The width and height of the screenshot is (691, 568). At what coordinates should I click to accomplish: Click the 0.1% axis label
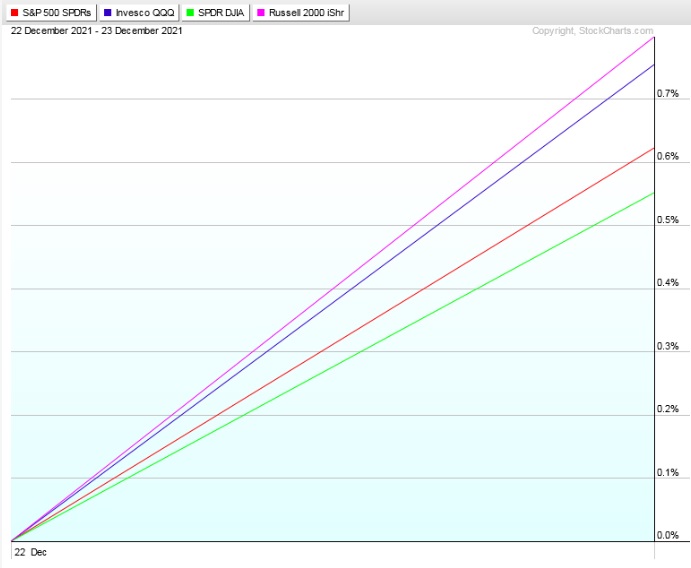(x=668, y=472)
